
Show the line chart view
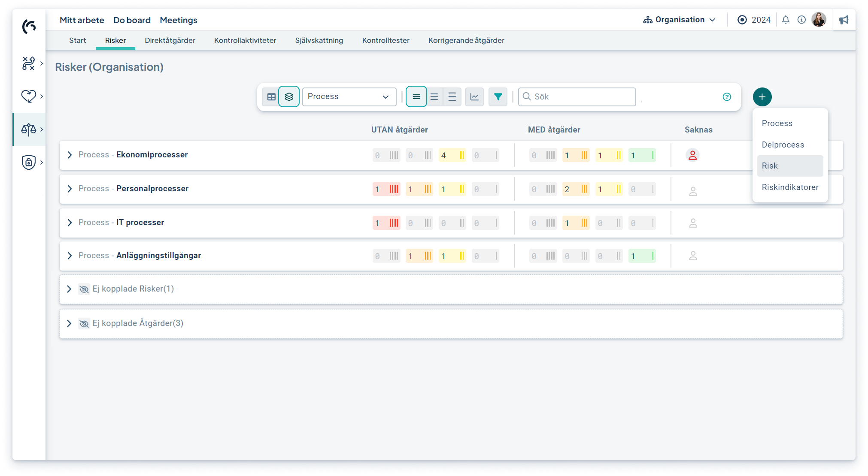(474, 97)
